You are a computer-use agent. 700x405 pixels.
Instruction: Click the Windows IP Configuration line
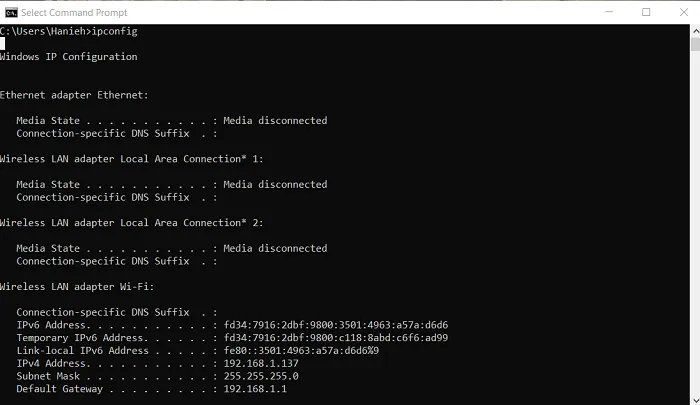tap(68, 57)
